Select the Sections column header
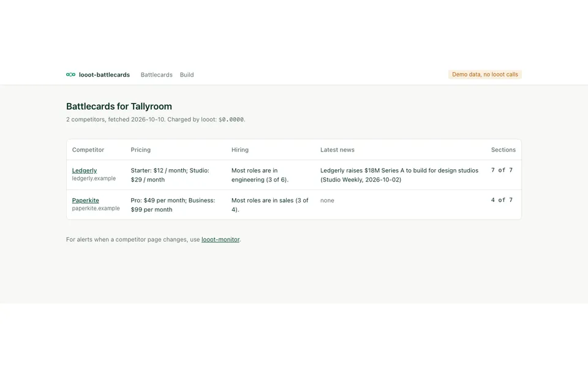 pos(503,150)
